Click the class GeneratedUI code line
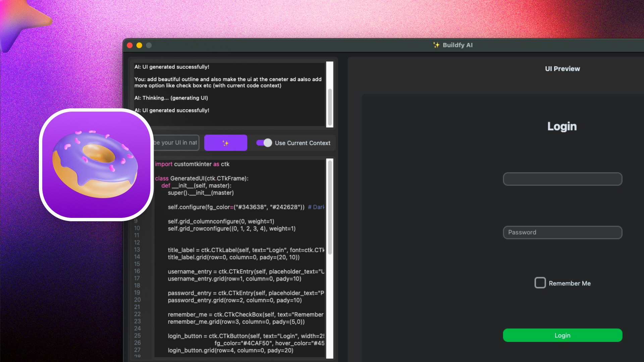This screenshot has height=362, width=644. [x=202, y=178]
